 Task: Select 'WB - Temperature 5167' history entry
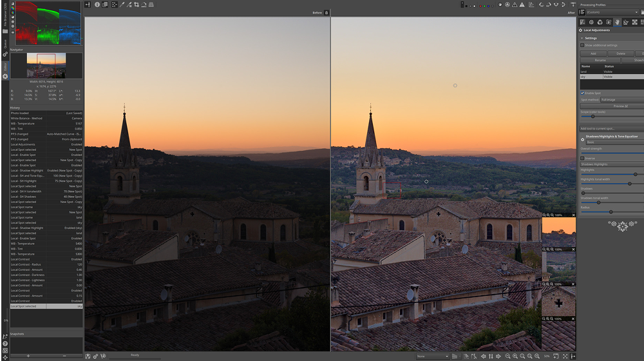click(x=46, y=123)
